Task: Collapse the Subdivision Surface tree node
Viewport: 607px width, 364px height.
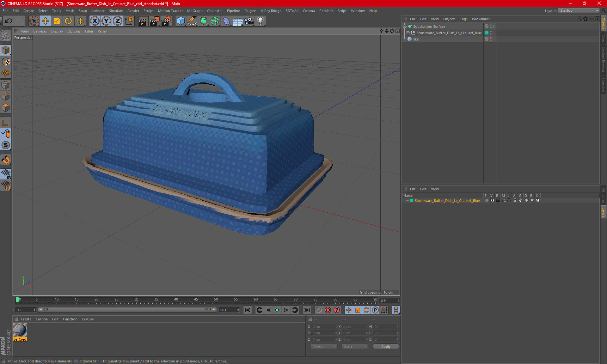Action: click(404, 27)
